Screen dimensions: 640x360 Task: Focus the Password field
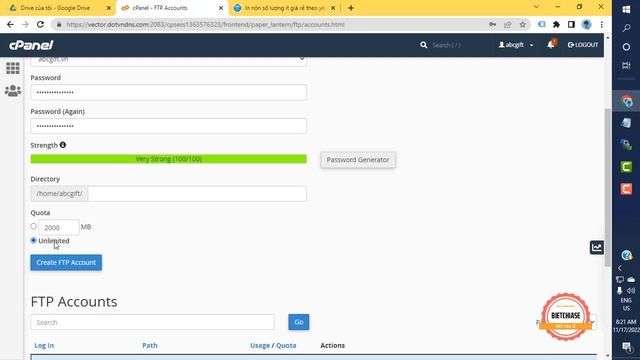(168, 93)
